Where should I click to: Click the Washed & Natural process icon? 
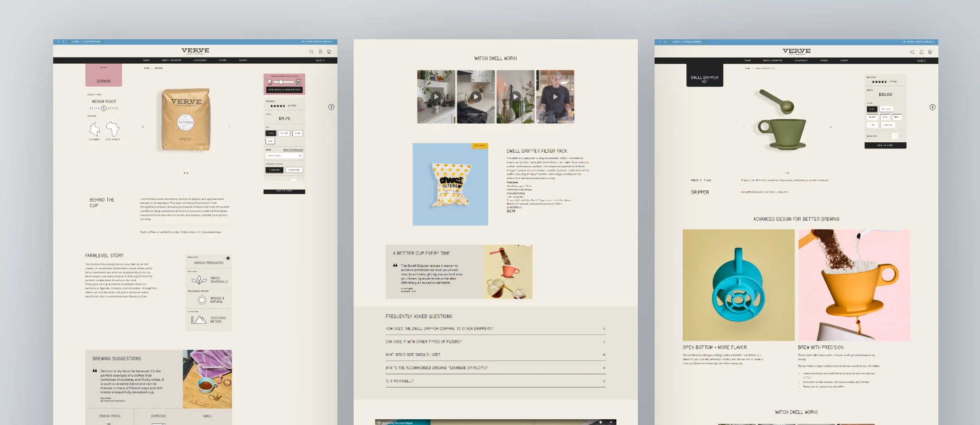(x=202, y=300)
